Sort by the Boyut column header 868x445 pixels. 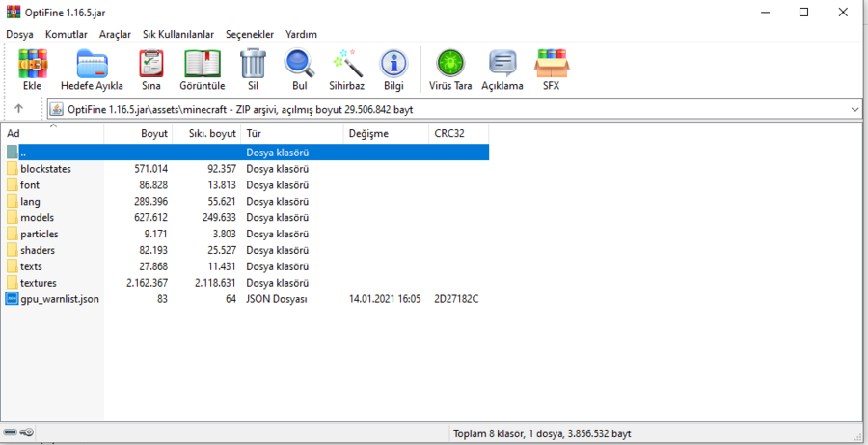tap(138, 133)
